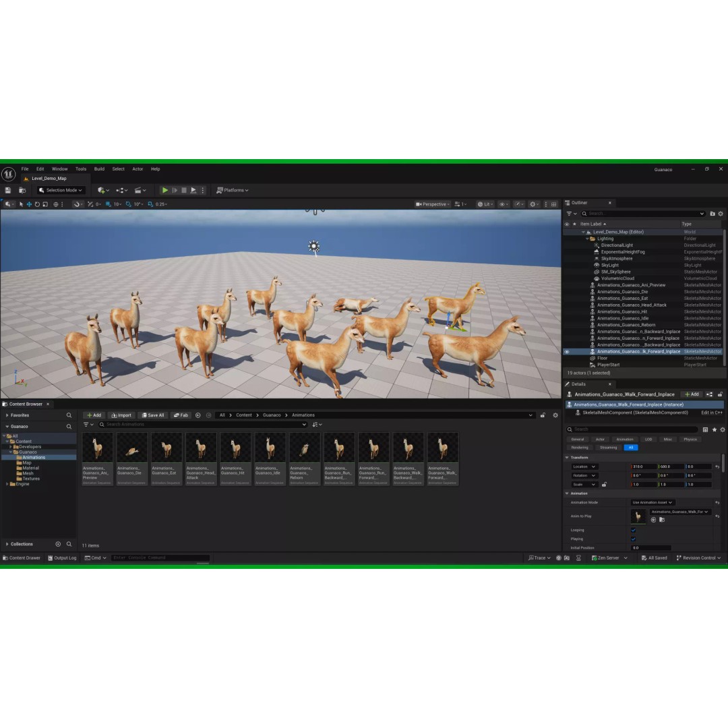Toggle the Scale lock ratio icon

click(604, 485)
